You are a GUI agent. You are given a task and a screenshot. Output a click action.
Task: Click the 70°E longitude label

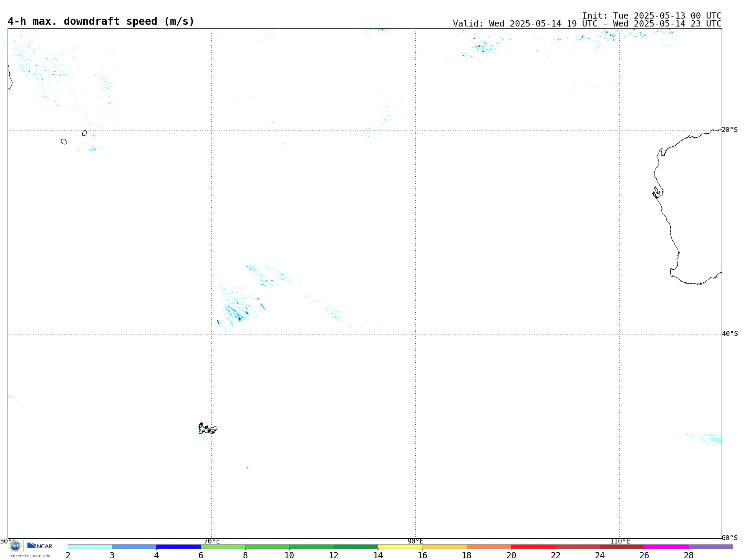pos(212,541)
